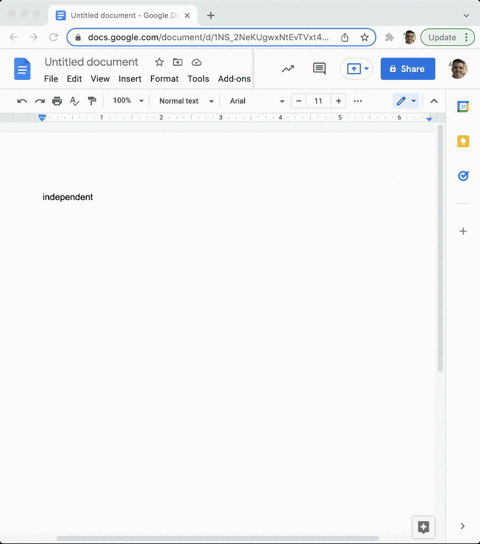Print the document via printer icon

[57, 101]
